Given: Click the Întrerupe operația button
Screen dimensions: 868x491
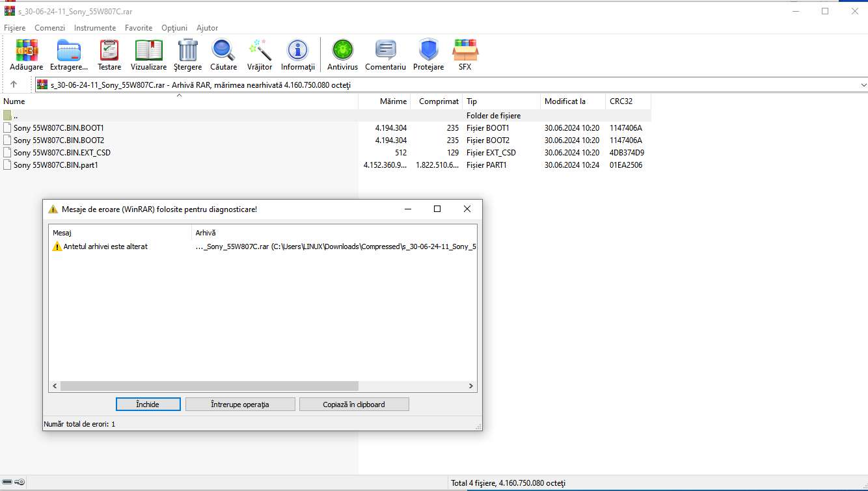Looking at the screenshot, I should [x=240, y=405].
